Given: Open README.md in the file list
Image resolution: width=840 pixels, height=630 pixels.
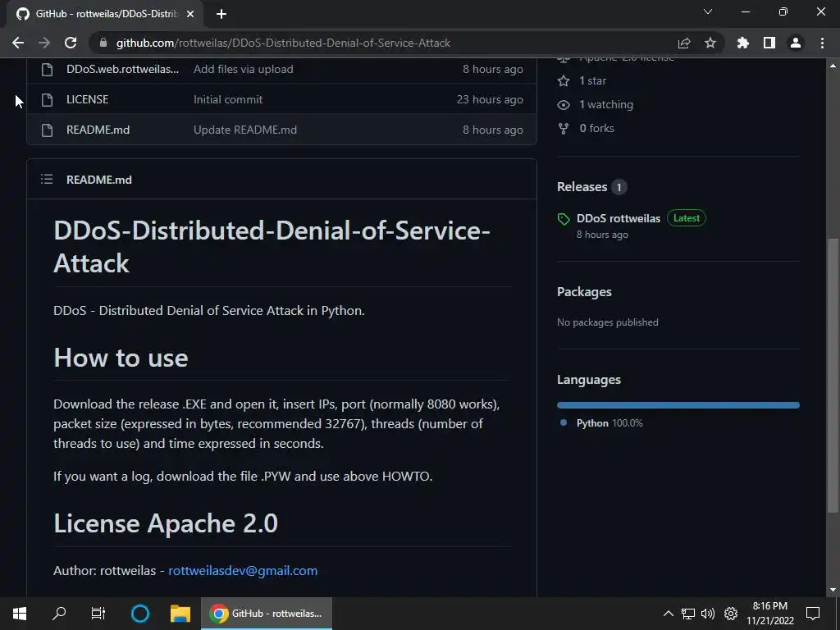Looking at the screenshot, I should point(98,130).
